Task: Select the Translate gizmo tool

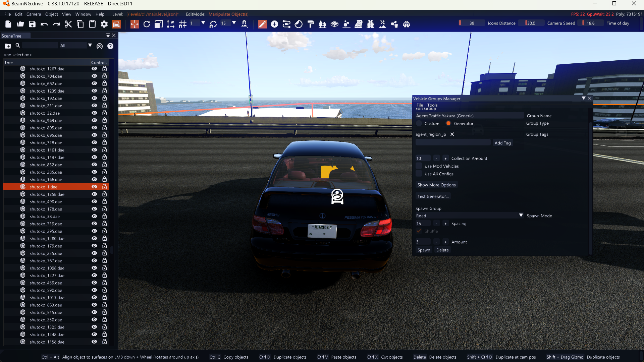Action: 135,24
